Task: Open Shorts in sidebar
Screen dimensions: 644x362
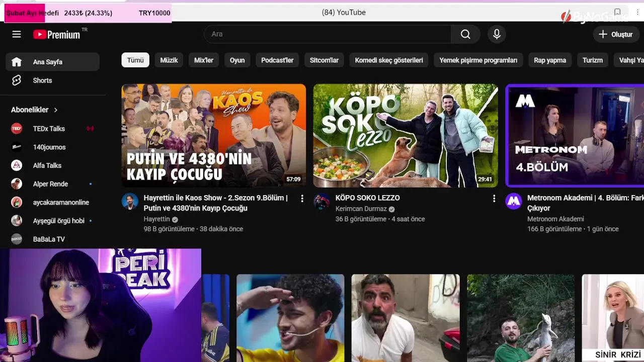Action: 52,80
